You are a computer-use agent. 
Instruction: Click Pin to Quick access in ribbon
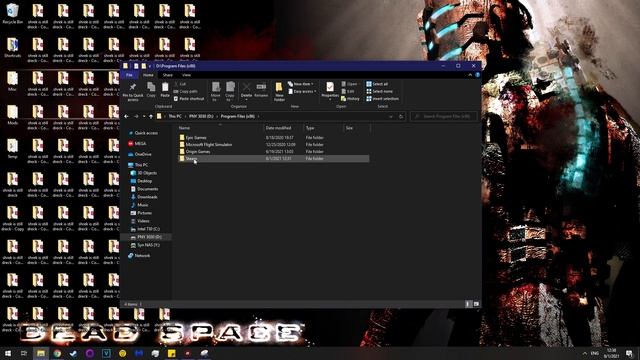pos(133,92)
